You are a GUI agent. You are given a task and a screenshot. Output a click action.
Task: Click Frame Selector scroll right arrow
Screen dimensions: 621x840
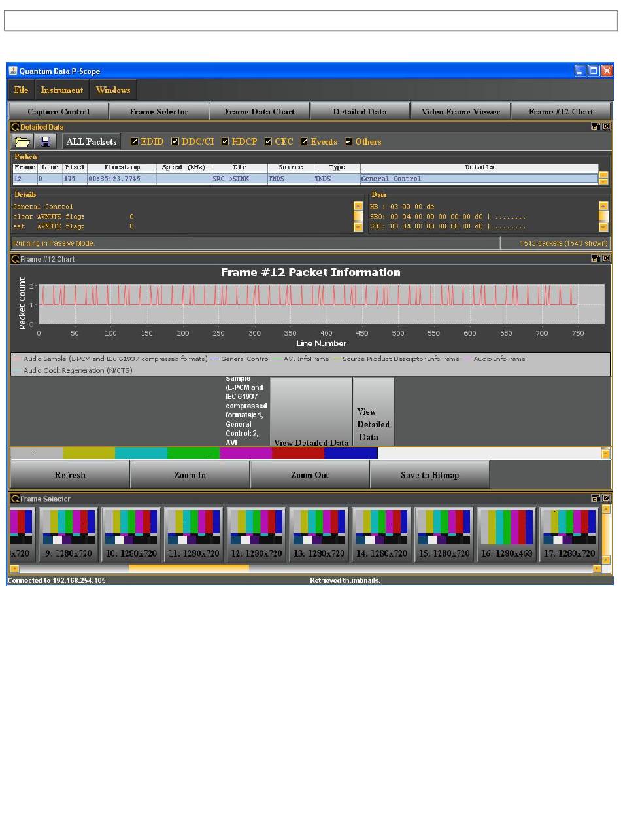pyautogui.click(x=597, y=569)
